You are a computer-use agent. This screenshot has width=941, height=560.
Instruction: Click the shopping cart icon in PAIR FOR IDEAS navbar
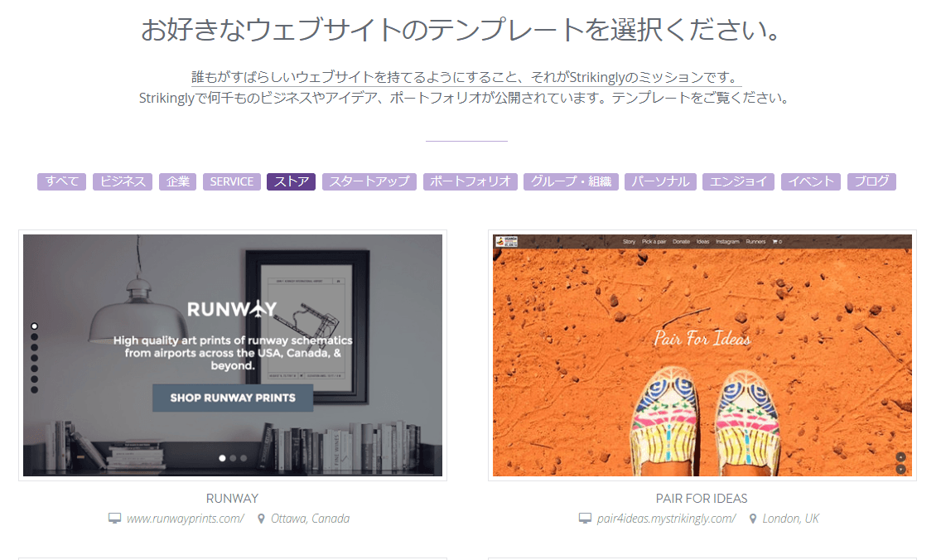(x=776, y=240)
